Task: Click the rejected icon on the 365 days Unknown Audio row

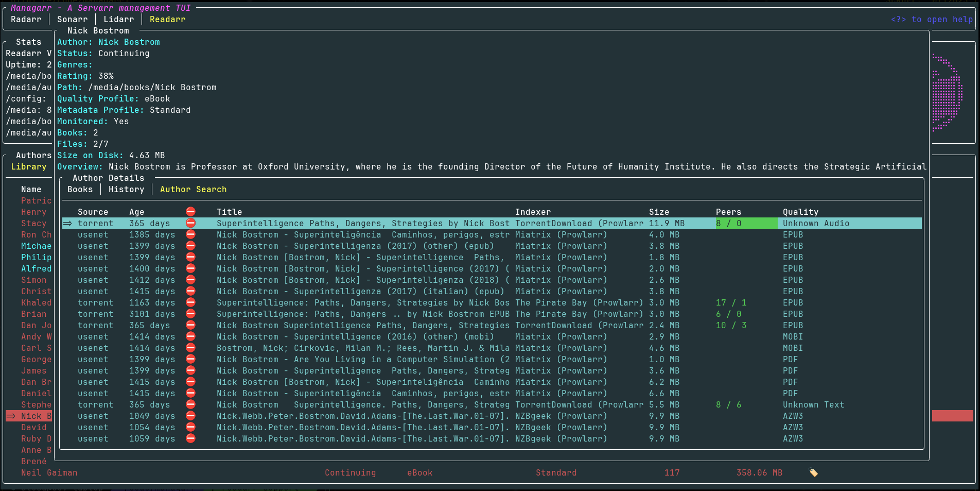Action: pos(190,223)
